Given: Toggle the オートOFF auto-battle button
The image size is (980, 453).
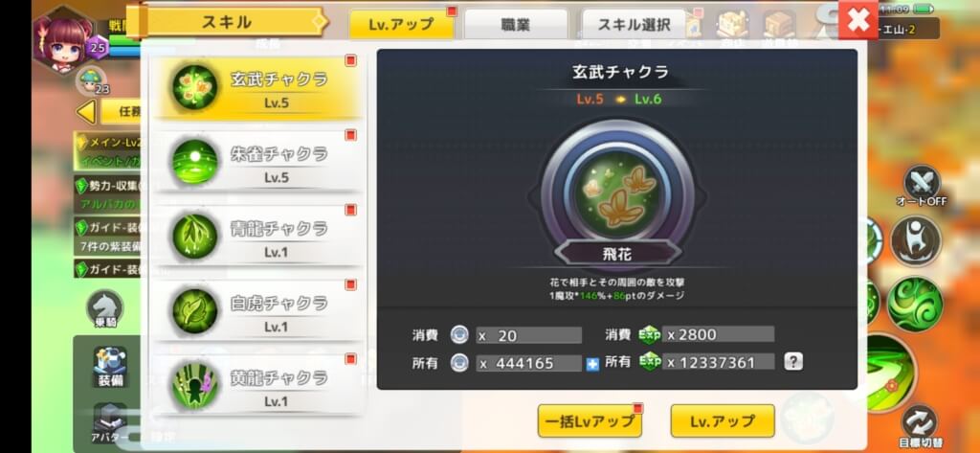Looking at the screenshot, I should point(922,186).
